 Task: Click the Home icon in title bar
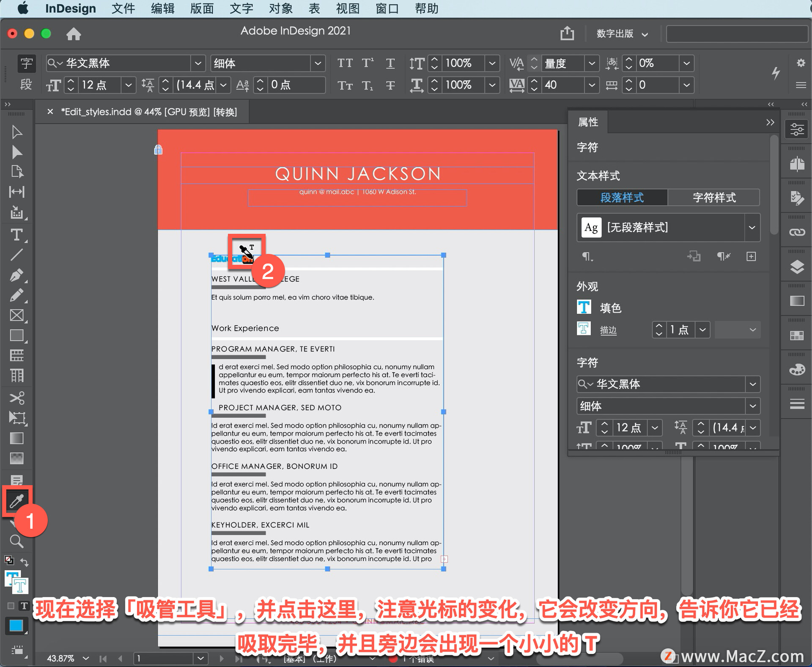point(74,34)
